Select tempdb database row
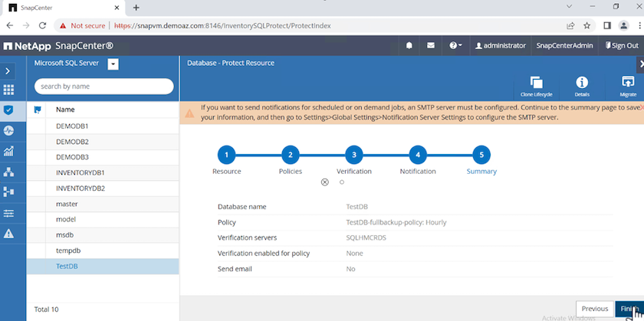This screenshot has width=644, height=321. [x=103, y=251]
